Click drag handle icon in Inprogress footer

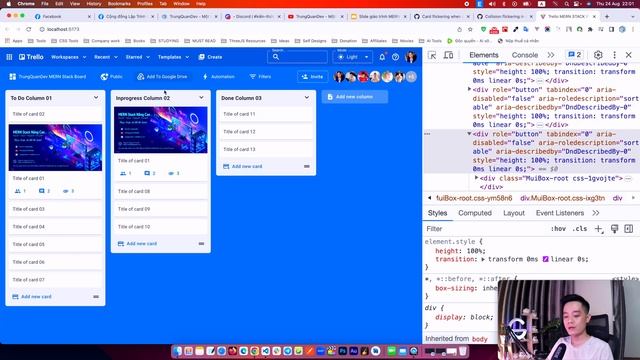coord(201,244)
